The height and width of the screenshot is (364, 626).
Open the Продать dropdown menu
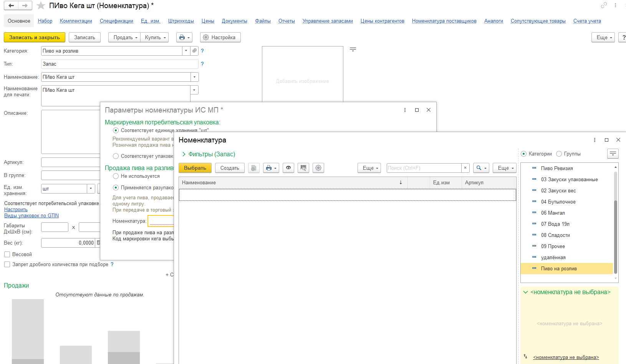click(125, 37)
